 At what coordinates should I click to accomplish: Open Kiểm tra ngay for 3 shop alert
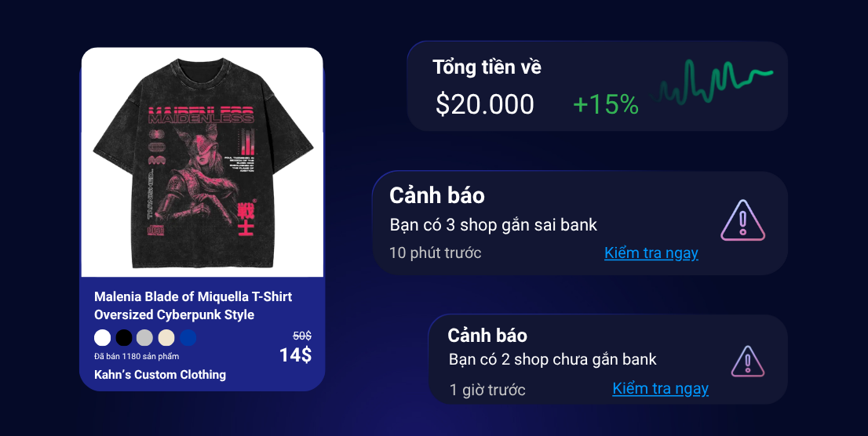(651, 253)
